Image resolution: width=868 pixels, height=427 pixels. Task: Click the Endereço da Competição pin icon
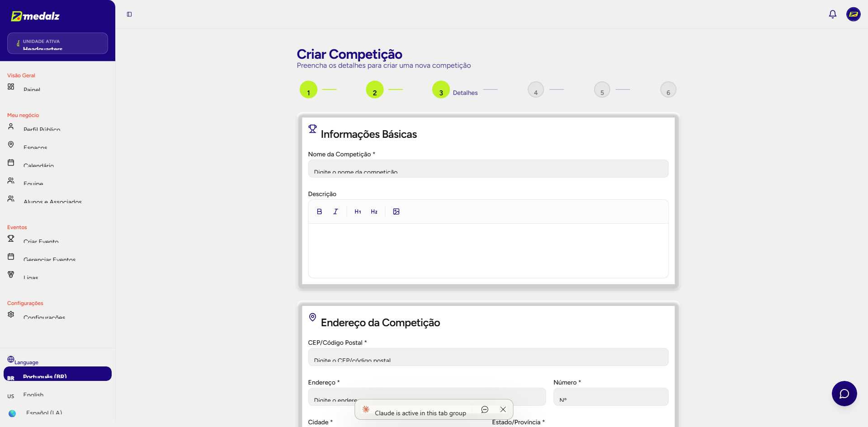tap(312, 317)
